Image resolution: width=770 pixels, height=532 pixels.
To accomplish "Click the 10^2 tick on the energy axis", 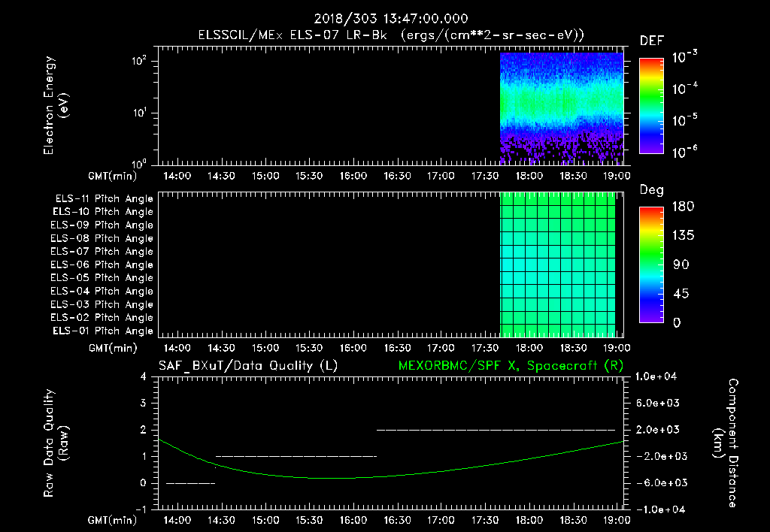I will 139,60.
